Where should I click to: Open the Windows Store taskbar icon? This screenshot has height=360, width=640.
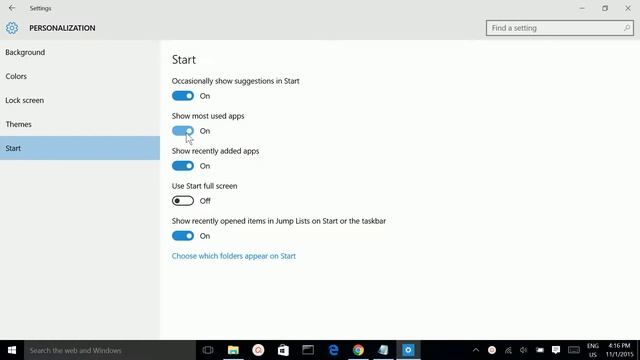click(x=283, y=350)
